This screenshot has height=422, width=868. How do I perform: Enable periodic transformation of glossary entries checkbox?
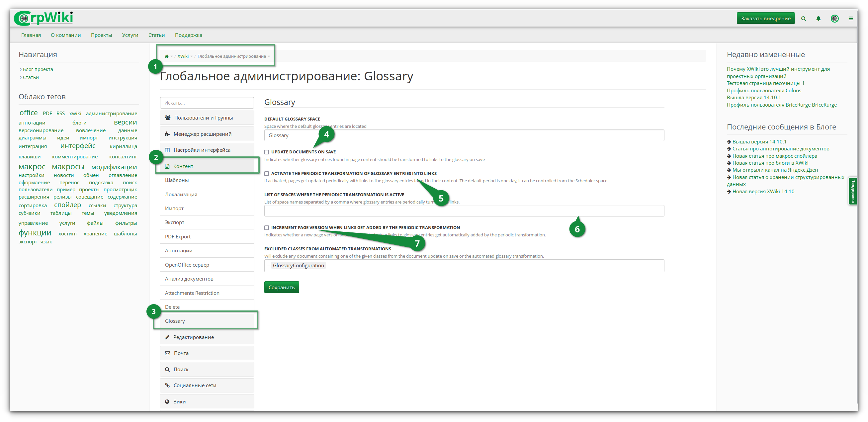coord(267,174)
